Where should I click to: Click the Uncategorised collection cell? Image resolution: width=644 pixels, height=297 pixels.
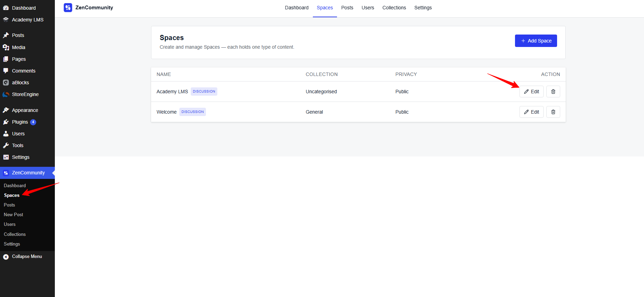point(321,92)
